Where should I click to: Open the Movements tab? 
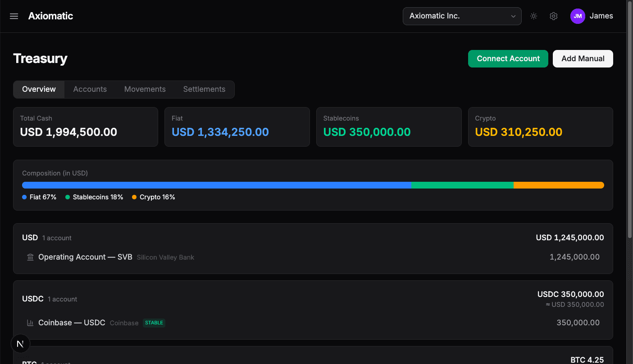145,89
